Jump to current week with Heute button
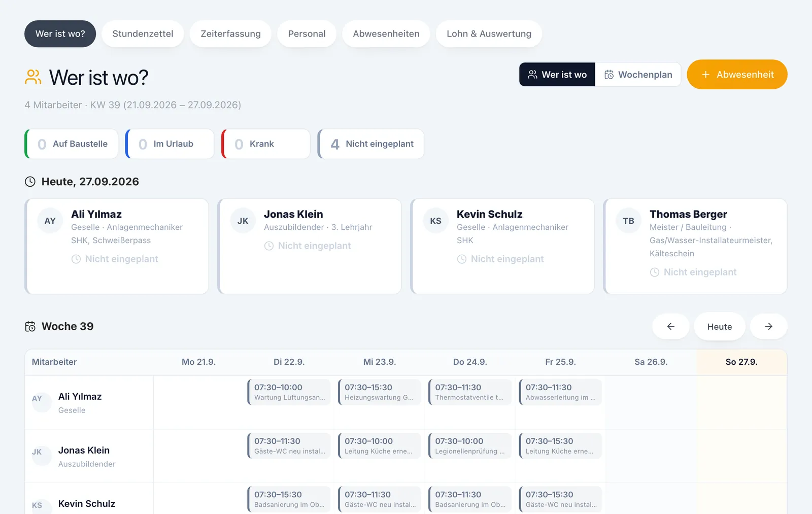Image resolution: width=812 pixels, height=514 pixels. tap(720, 326)
